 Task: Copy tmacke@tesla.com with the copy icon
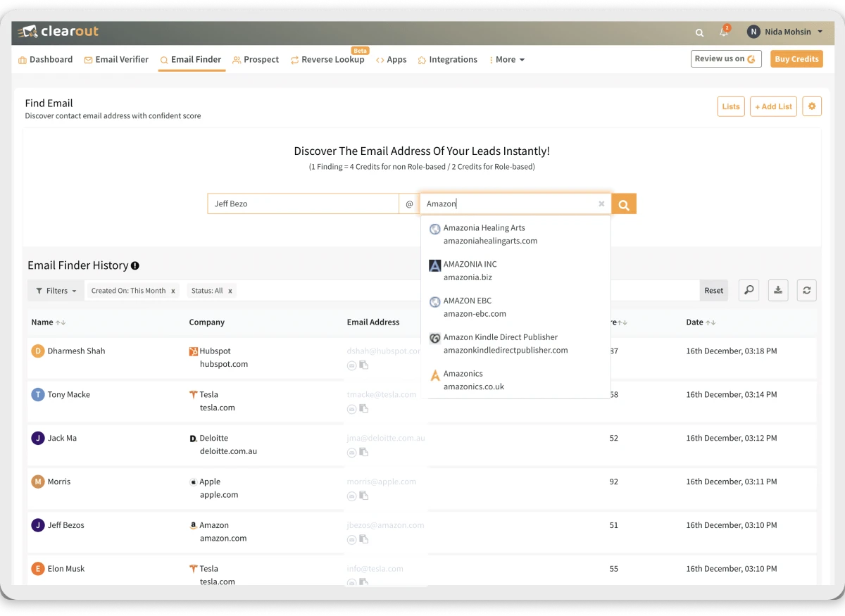click(364, 408)
